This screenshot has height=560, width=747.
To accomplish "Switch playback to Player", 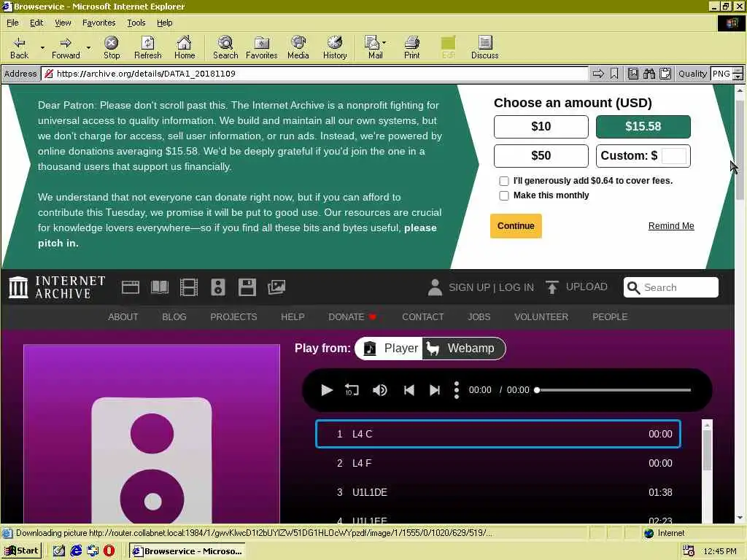I will (389, 348).
